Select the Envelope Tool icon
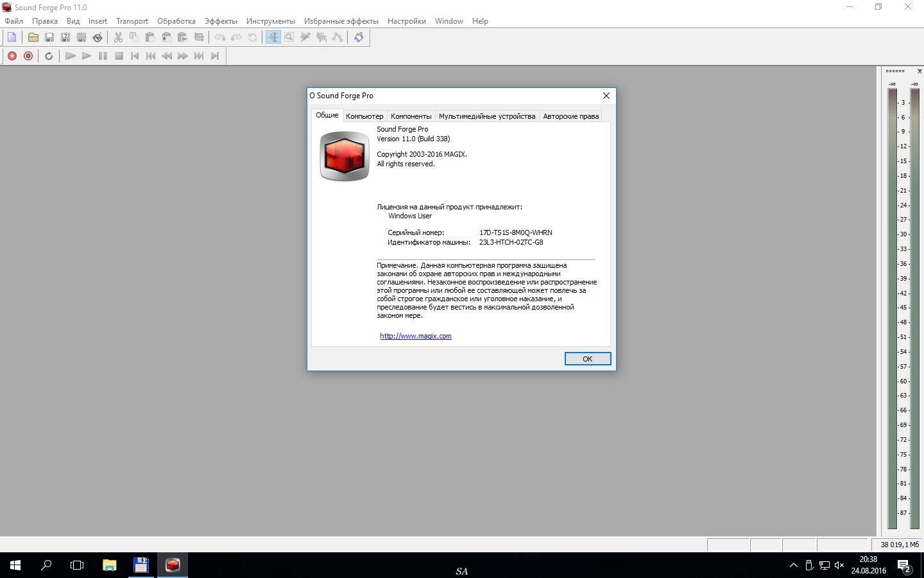Viewport: 924px width, 578px height. (x=338, y=37)
